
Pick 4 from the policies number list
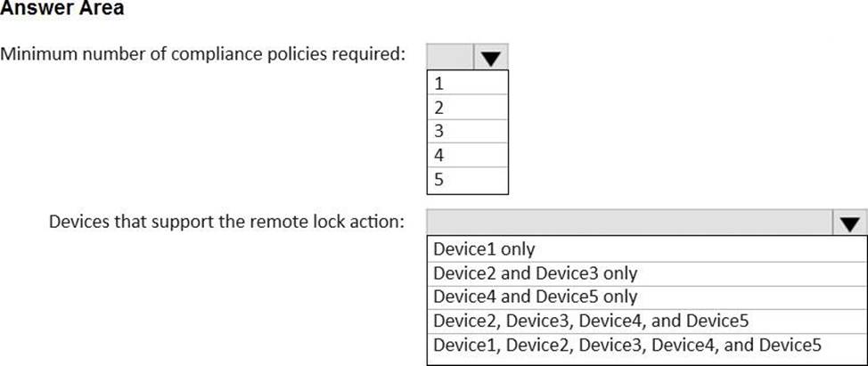467,156
